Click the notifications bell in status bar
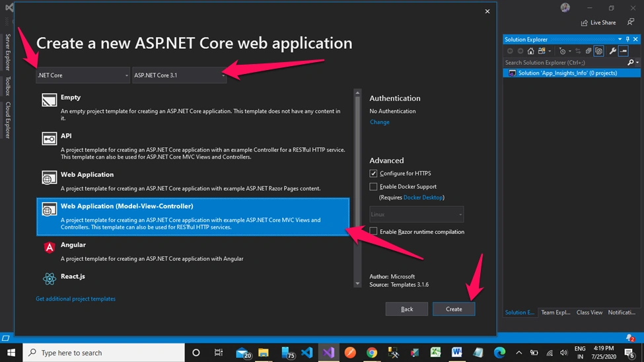 point(629,338)
